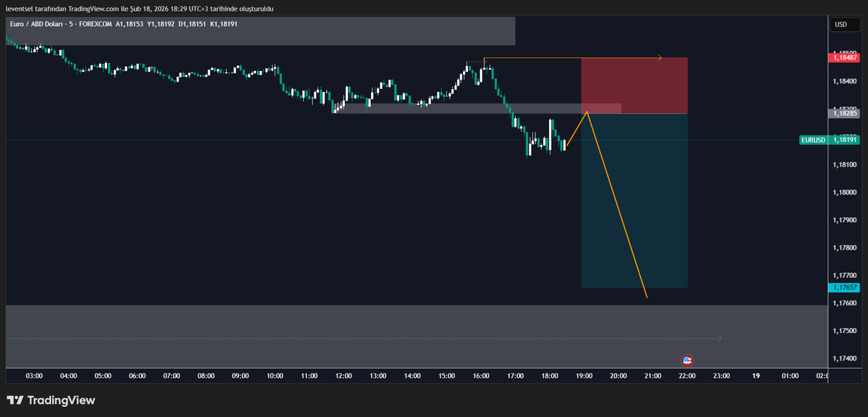
Task: Click the low value D1,18151 in the header
Action: click(x=192, y=25)
